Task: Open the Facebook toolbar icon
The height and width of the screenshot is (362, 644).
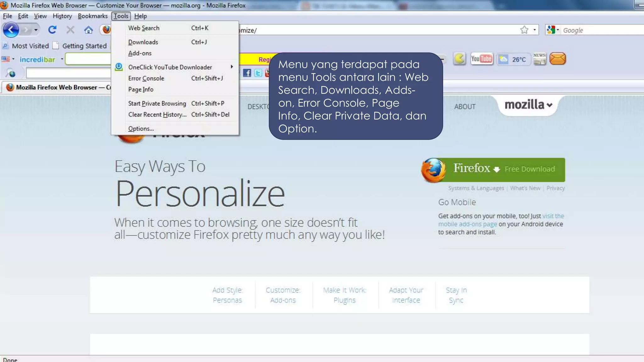Action: tap(247, 73)
